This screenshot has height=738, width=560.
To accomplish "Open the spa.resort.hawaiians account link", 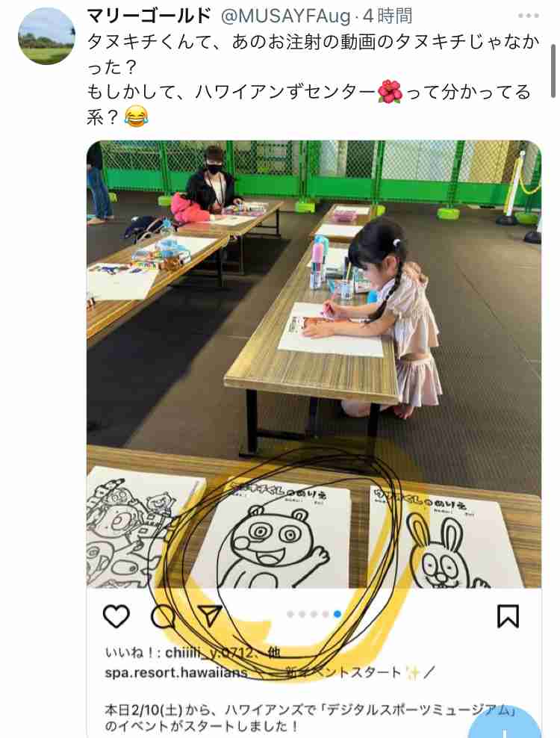I will pyautogui.click(x=175, y=672).
